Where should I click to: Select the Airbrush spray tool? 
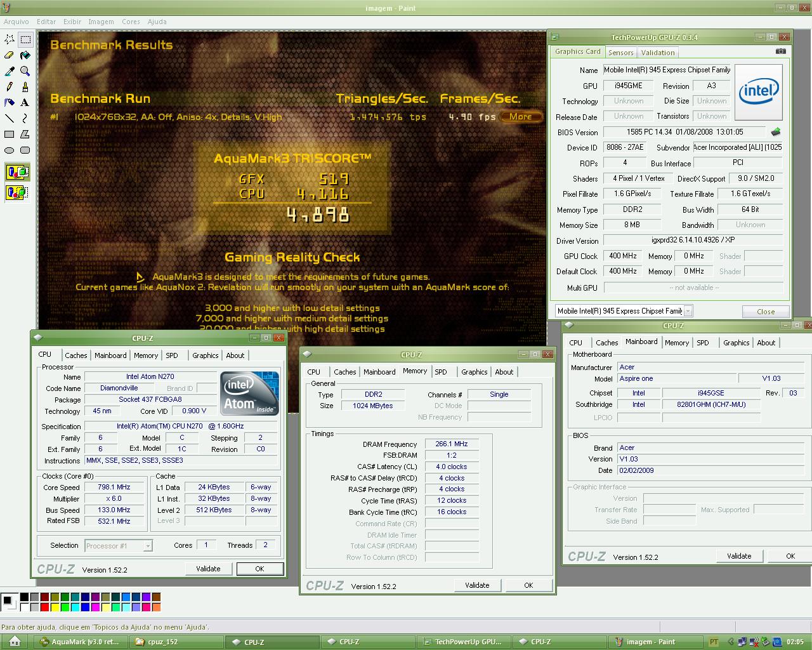pyautogui.click(x=10, y=102)
